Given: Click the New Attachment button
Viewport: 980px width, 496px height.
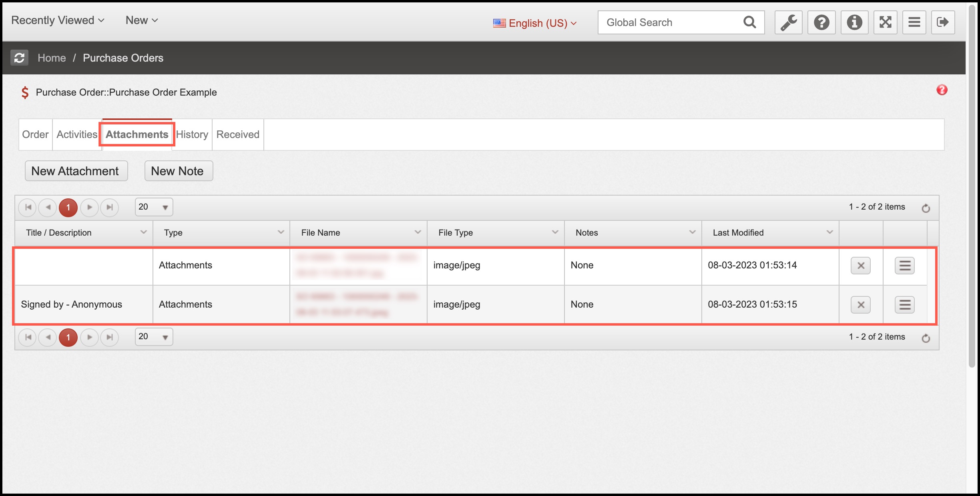Looking at the screenshot, I should point(76,171).
